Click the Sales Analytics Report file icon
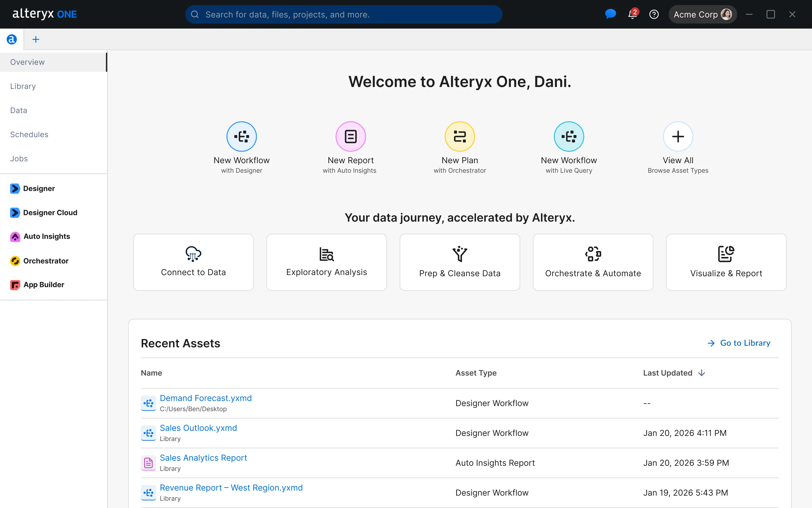The height and width of the screenshot is (508, 812). tap(148, 463)
